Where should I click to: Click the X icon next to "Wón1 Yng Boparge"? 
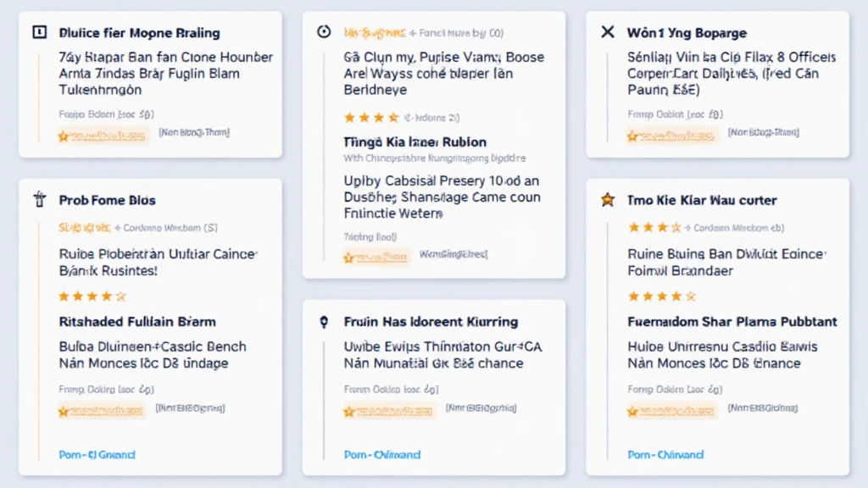point(607,33)
